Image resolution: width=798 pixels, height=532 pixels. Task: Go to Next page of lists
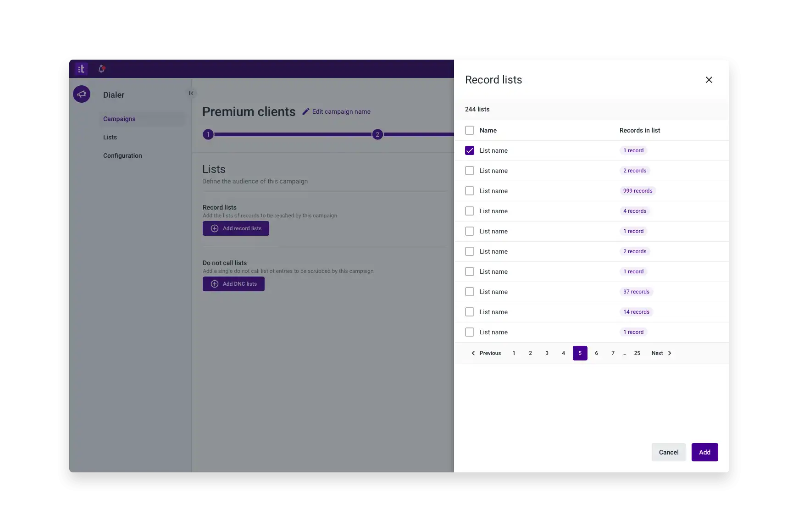(x=661, y=353)
